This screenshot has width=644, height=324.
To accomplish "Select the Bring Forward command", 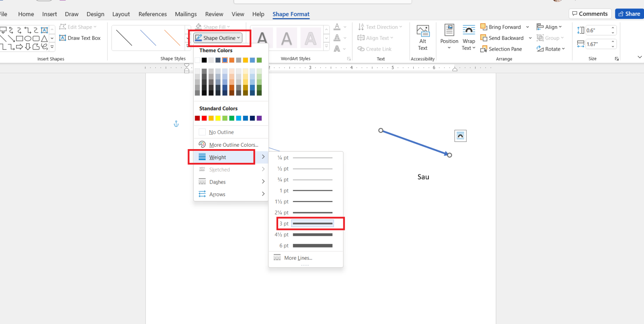I will tap(501, 27).
